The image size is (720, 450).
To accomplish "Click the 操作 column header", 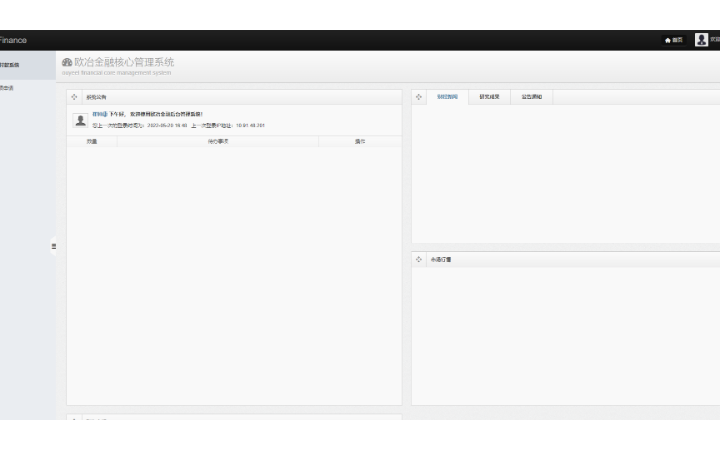I will pyautogui.click(x=360, y=141).
